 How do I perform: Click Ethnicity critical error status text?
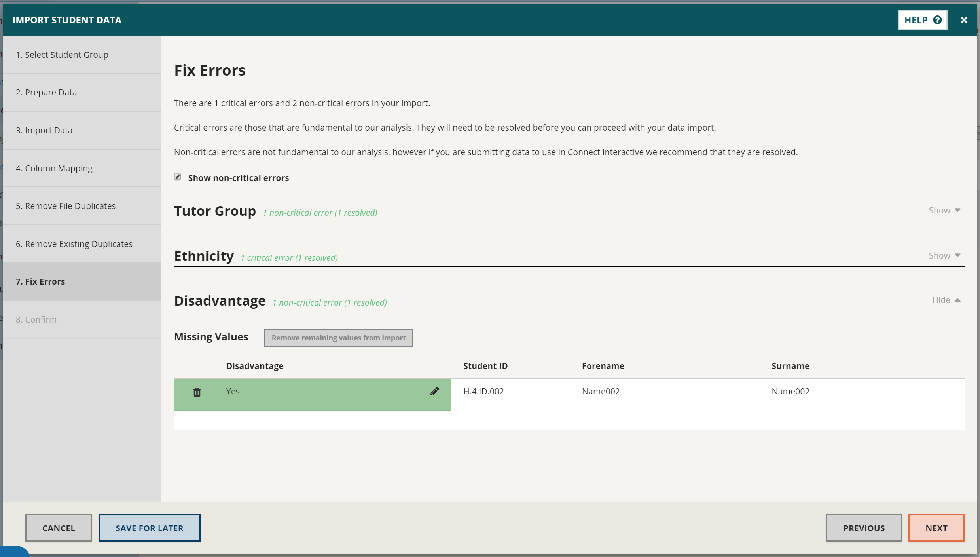point(289,258)
